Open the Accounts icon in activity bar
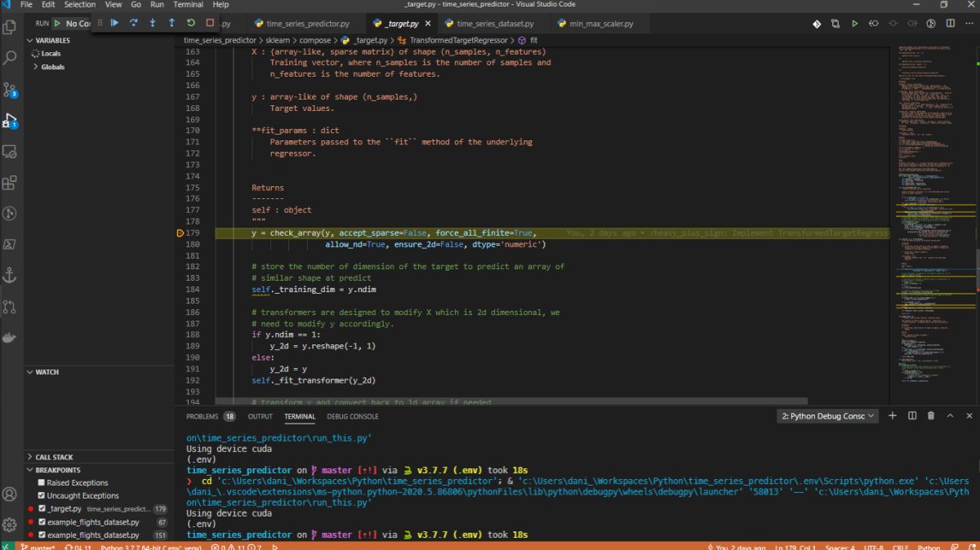This screenshot has height=550, width=980. click(x=10, y=494)
